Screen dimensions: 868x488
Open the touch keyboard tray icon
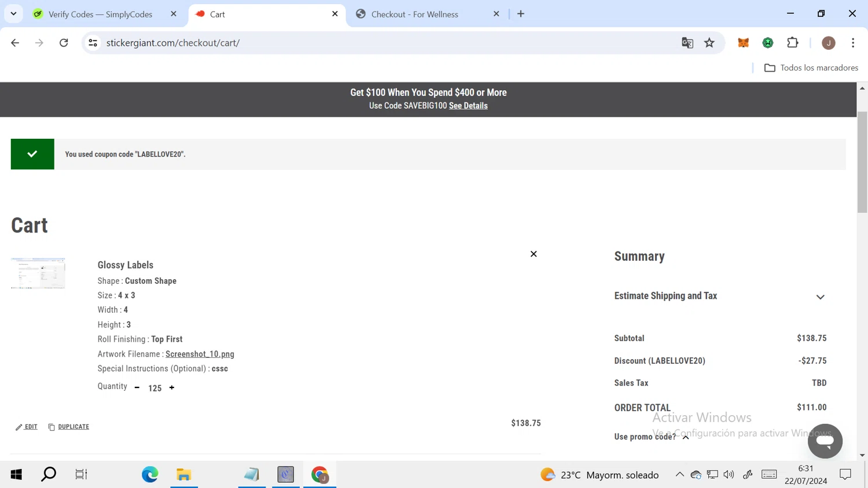pyautogui.click(x=769, y=475)
